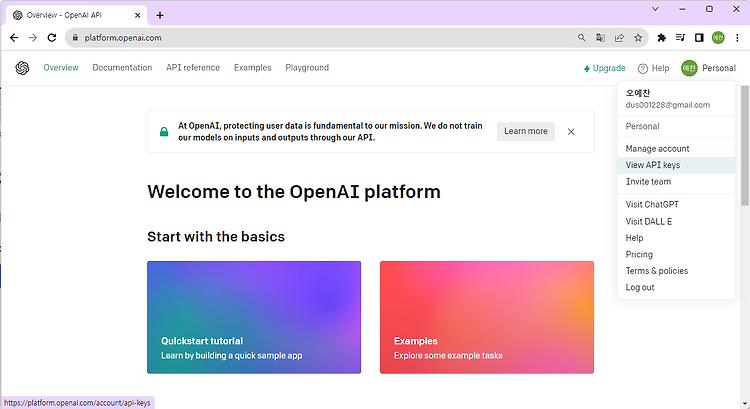Click the green lock icon in banner
This screenshot has height=409, width=750.
[164, 132]
